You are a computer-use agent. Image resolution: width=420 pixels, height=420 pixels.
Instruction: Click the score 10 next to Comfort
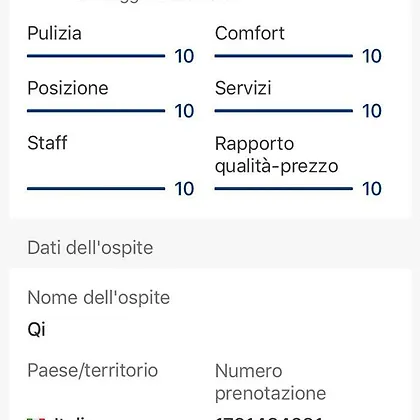[x=372, y=56]
